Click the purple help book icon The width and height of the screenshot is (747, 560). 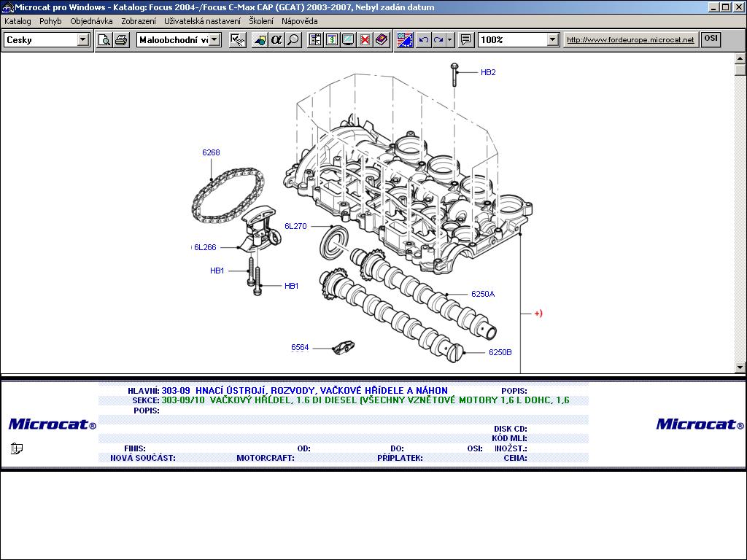click(382, 39)
